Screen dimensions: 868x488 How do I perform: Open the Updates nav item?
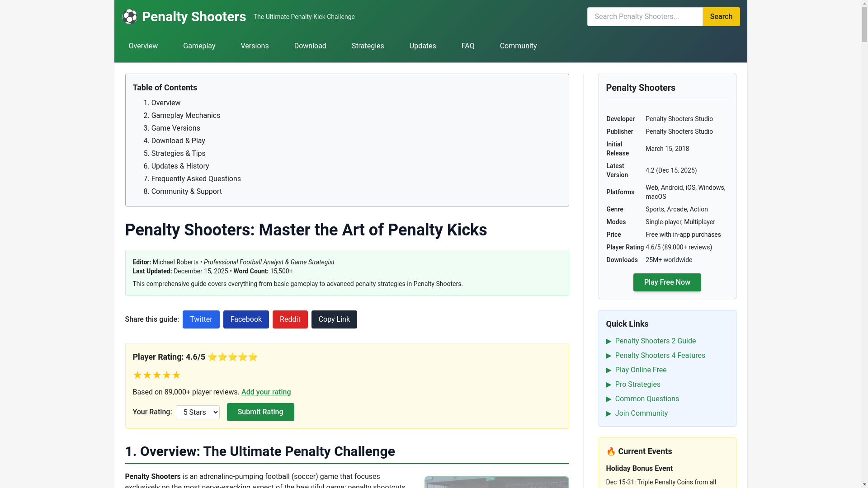pos(423,46)
